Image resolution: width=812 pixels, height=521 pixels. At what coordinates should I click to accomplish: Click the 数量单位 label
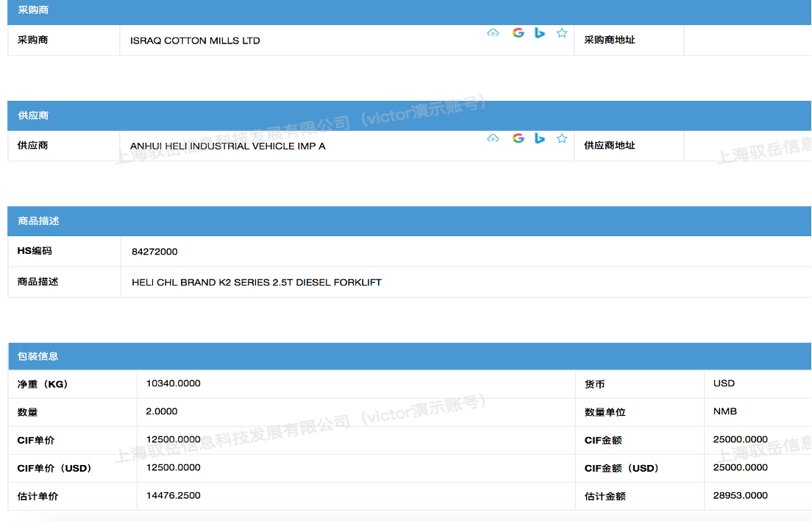(605, 412)
